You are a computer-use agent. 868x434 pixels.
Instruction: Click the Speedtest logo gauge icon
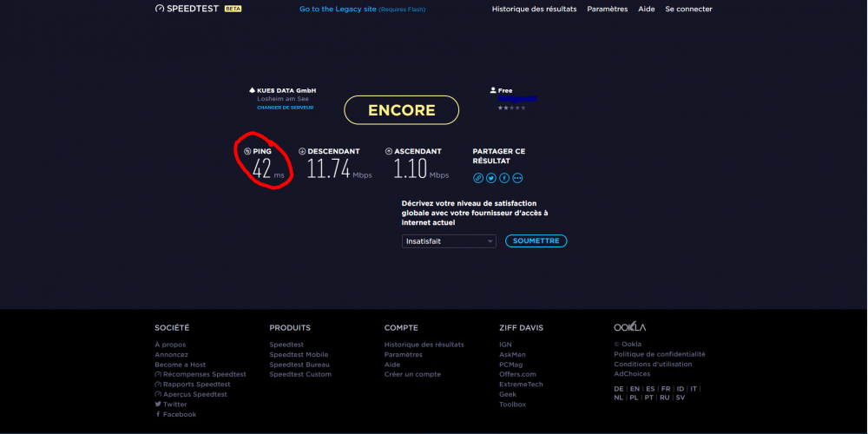coord(160,9)
